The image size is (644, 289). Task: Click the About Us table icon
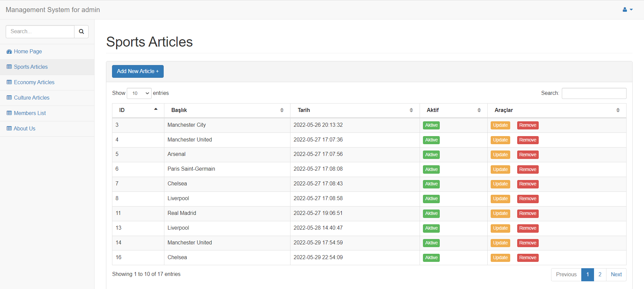[9, 129]
